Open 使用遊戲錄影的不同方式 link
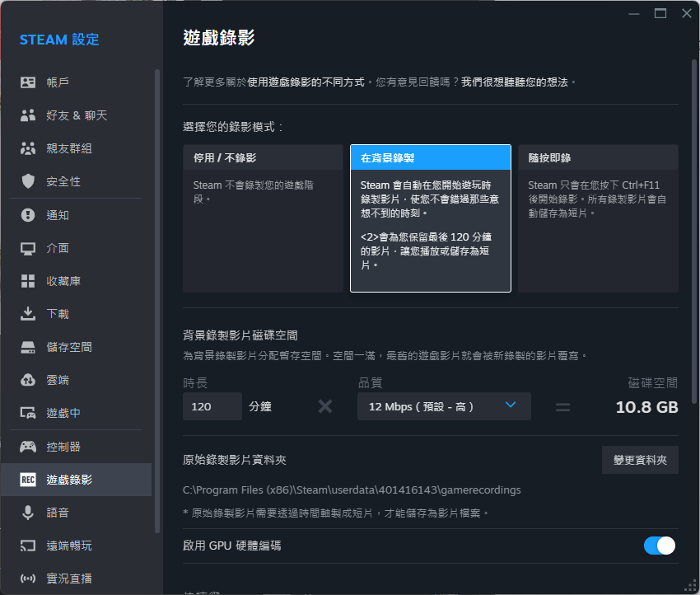 [307, 82]
